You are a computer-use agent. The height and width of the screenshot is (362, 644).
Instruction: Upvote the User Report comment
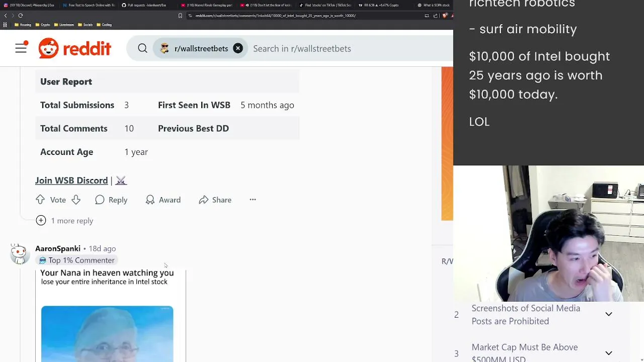click(40, 200)
